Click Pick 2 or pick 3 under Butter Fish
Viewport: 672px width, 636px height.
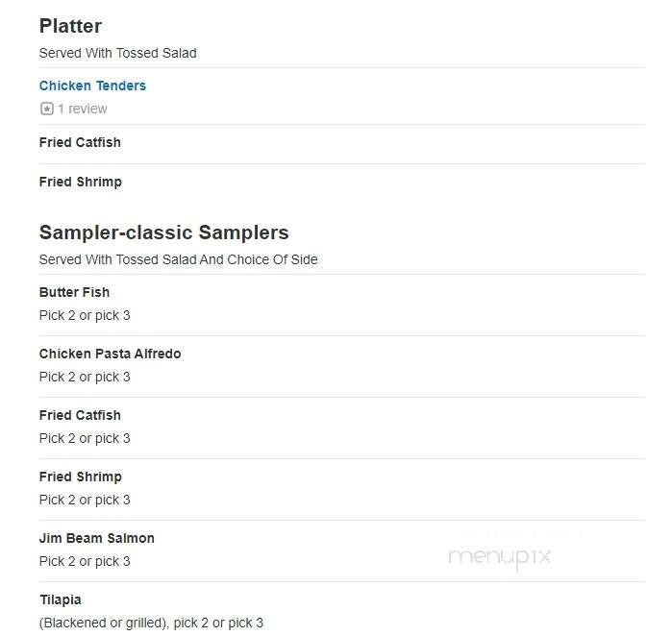[x=85, y=316]
